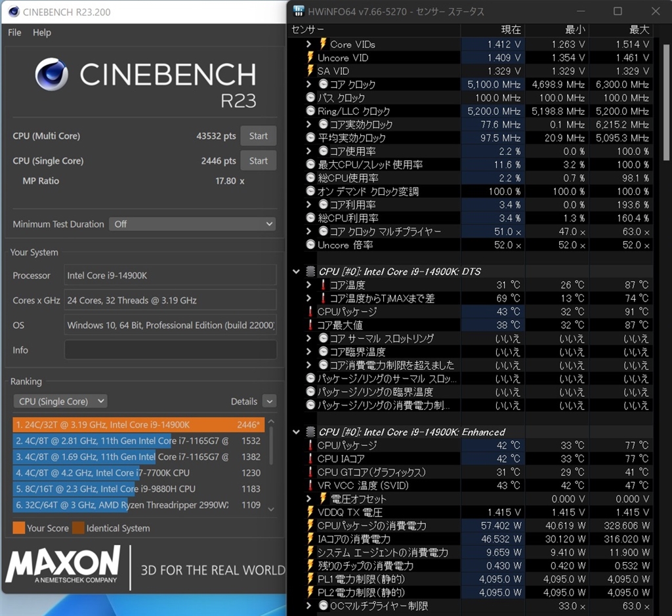Image resolution: width=672 pixels, height=616 pixels.
Task: Click the chip icon for the Enhanced section
Action: 310,432
